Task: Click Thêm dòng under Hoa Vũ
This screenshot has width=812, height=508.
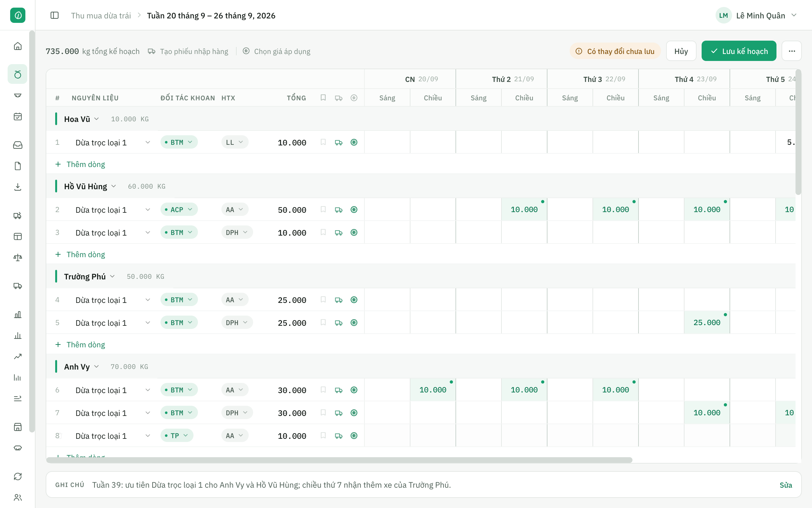Action: [80, 164]
